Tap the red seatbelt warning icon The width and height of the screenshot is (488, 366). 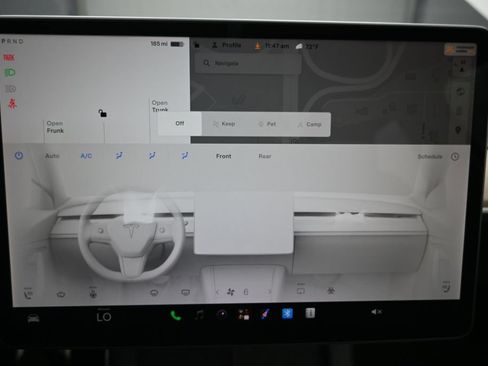[x=13, y=104]
